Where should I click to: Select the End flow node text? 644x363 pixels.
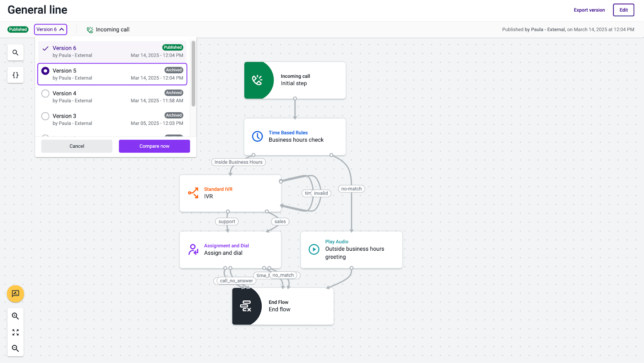279,309
